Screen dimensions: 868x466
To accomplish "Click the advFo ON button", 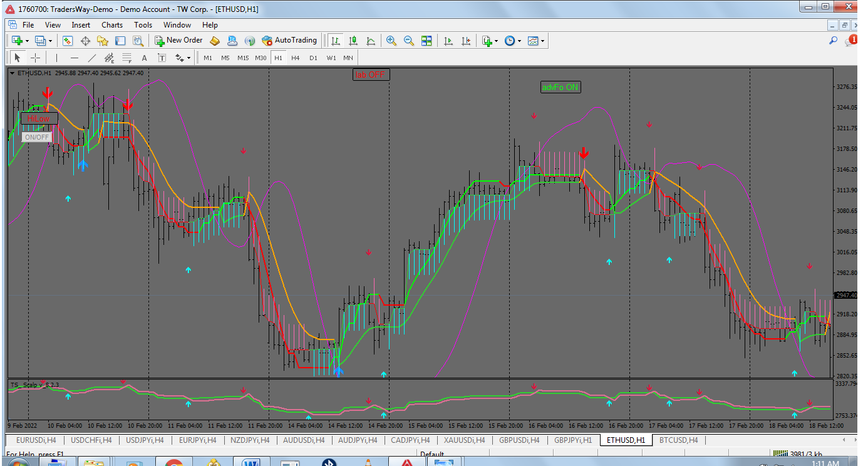I will 561,88.
